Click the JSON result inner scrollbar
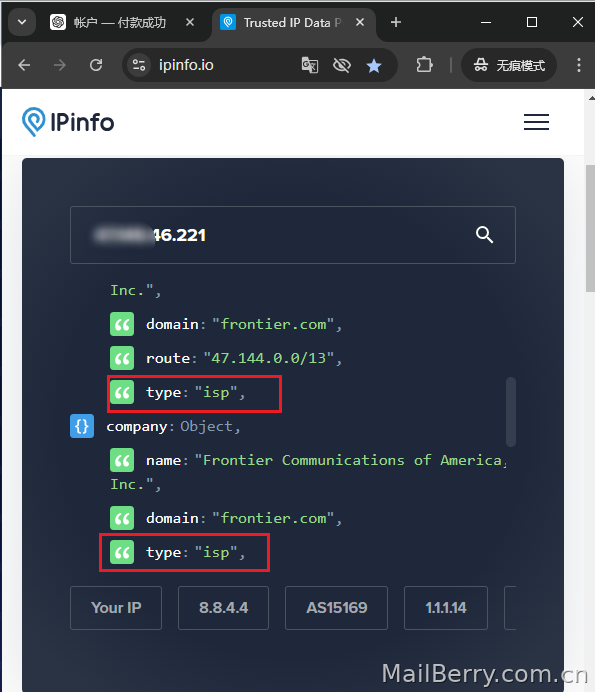 511,412
